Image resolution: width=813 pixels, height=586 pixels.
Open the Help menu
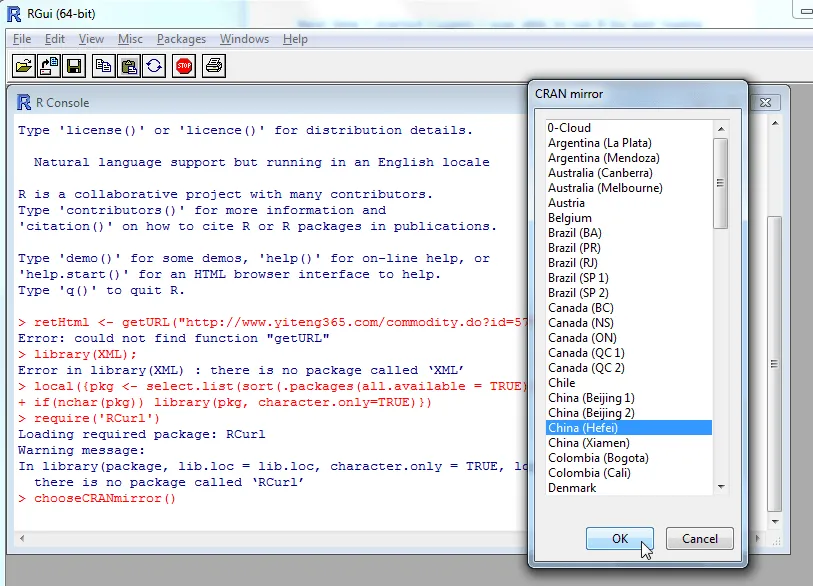tap(295, 39)
